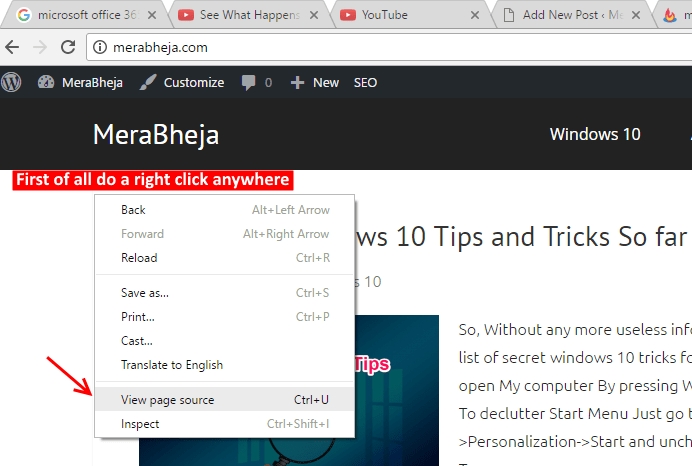Click the New link in admin bar
The width and height of the screenshot is (692, 466).
pyautogui.click(x=326, y=83)
